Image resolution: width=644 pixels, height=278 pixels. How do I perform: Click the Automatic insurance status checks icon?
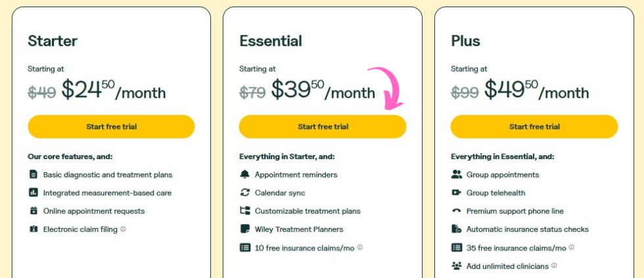click(x=457, y=229)
